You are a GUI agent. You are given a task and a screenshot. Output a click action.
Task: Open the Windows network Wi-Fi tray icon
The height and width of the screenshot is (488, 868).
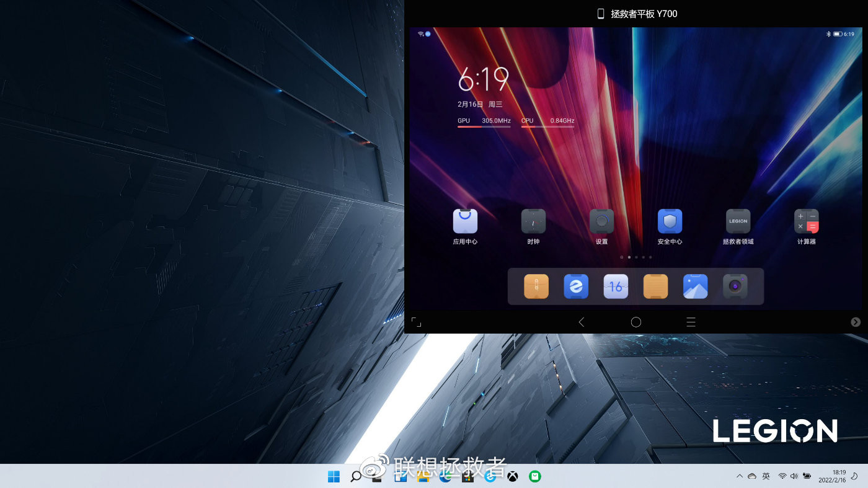pyautogui.click(x=782, y=476)
